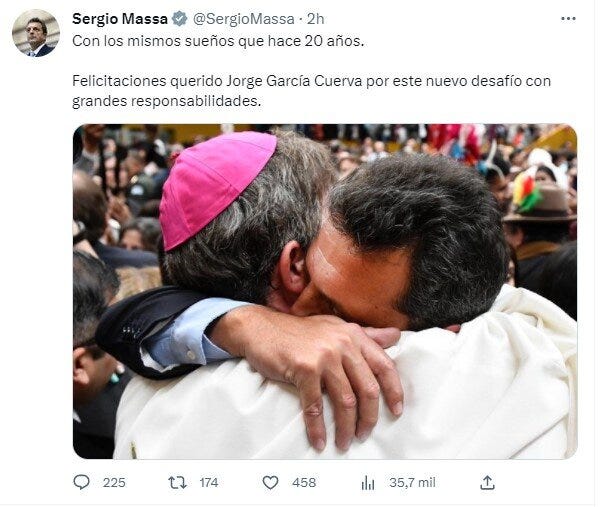Click the blue verified badge
The image size is (605, 507).
point(179,19)
